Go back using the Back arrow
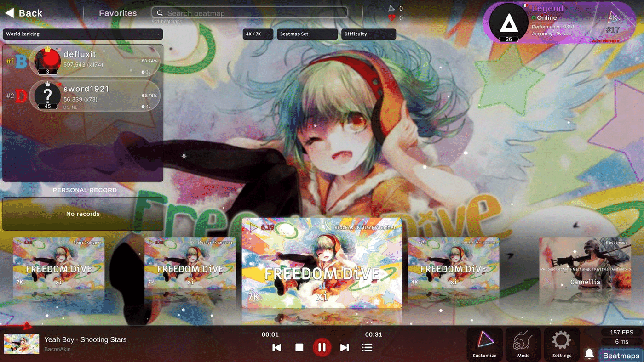This screenshot has width=644, height=362. pyautogui.click(x=9, y=13)
